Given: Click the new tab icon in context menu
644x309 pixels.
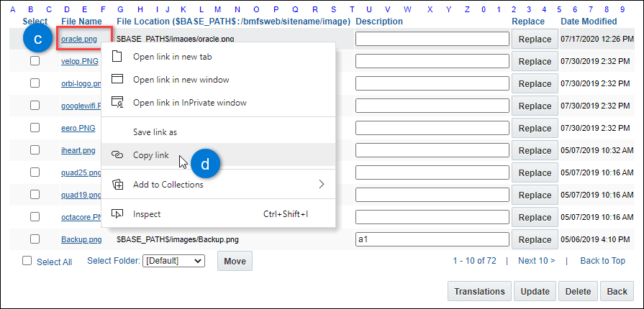Looking at the screenshot, I should click(x=117, y=57).
